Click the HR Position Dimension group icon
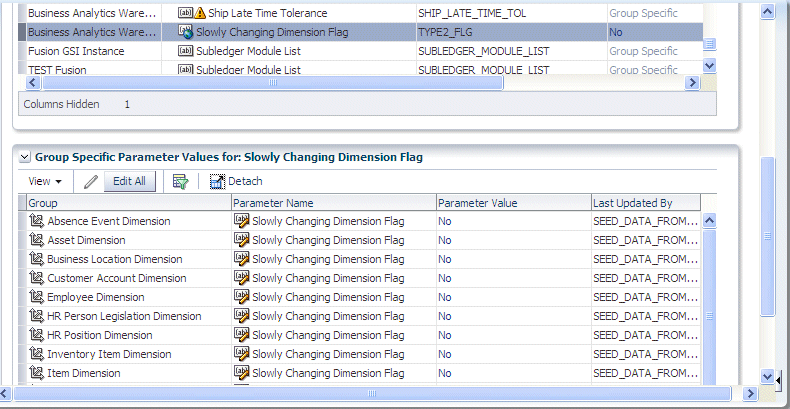 pyautogui.click(x=37, y=335)
